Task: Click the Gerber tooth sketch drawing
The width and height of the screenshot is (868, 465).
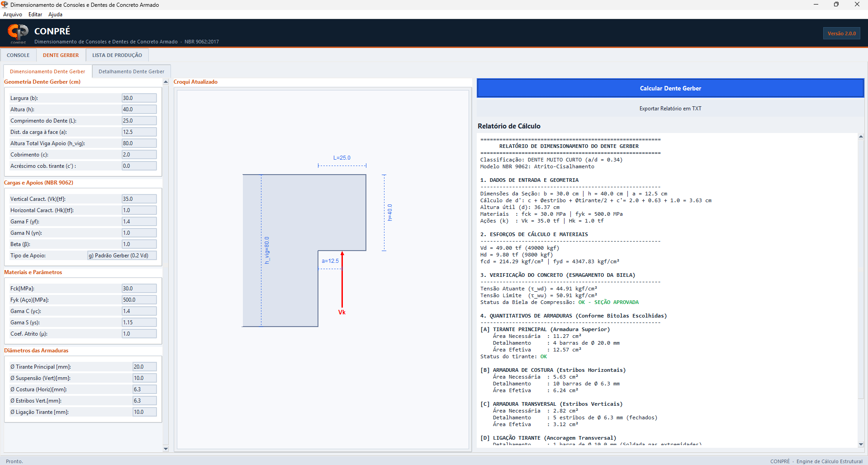Action: pos(304,250)
